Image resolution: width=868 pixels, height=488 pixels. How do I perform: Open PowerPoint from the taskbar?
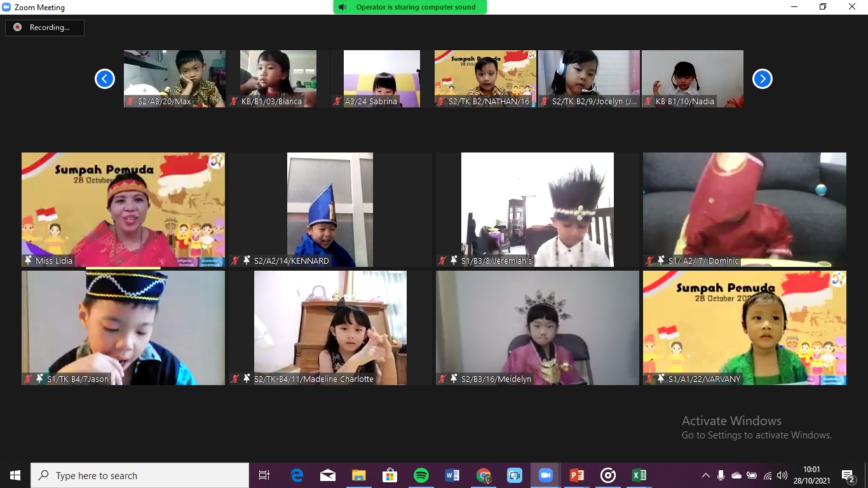[576, 475]
